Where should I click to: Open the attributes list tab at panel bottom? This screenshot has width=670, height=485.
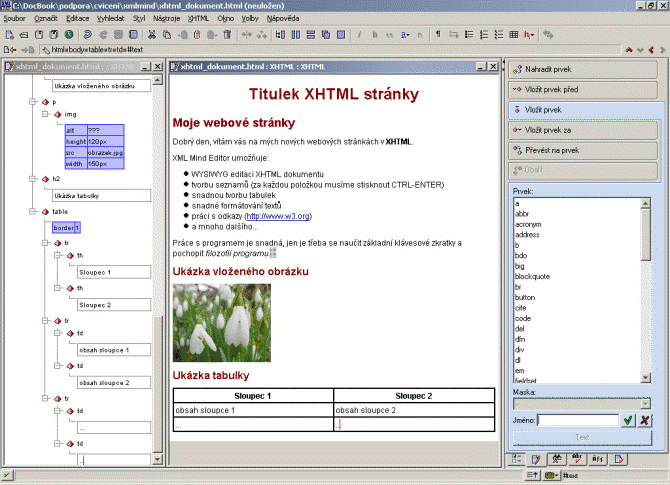pyautogui.click(x=517, y=459)
